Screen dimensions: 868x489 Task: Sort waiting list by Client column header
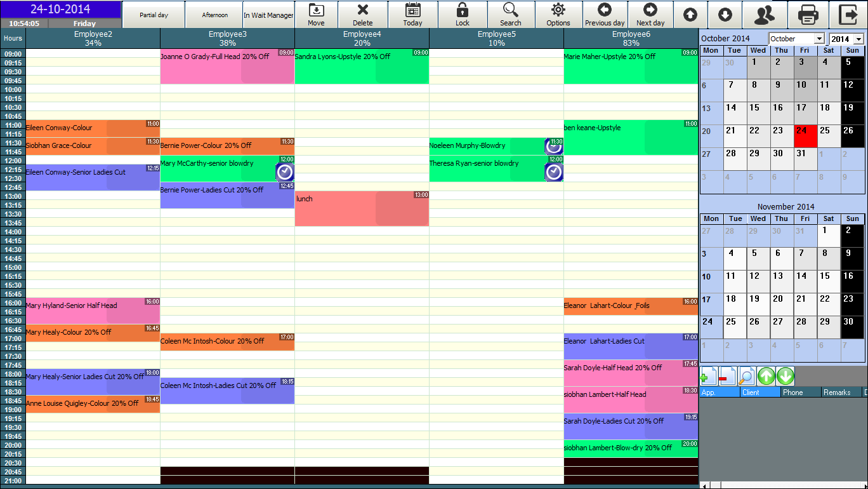[x=760, y=392]
